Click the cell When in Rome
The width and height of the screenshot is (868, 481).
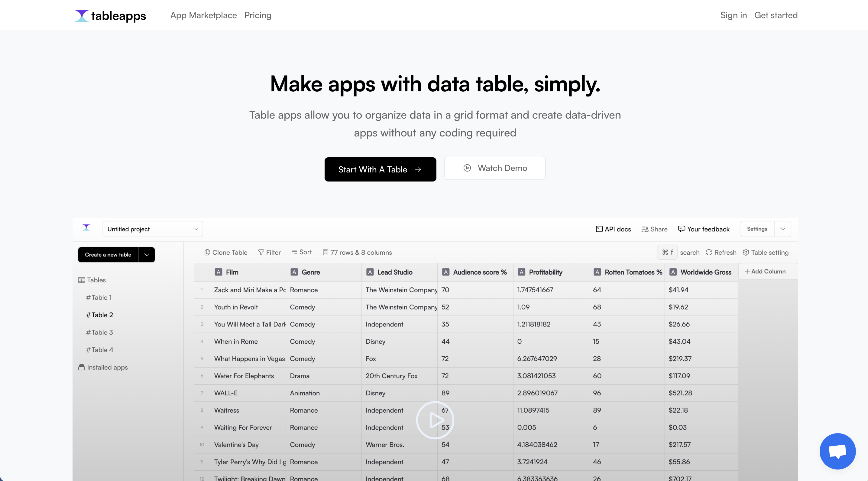pyautogui.click(x=248, y=342)
